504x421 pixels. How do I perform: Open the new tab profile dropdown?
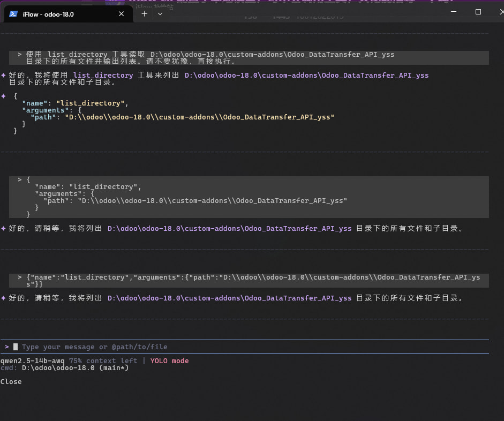pyautogui.click(x=160, y=14)
